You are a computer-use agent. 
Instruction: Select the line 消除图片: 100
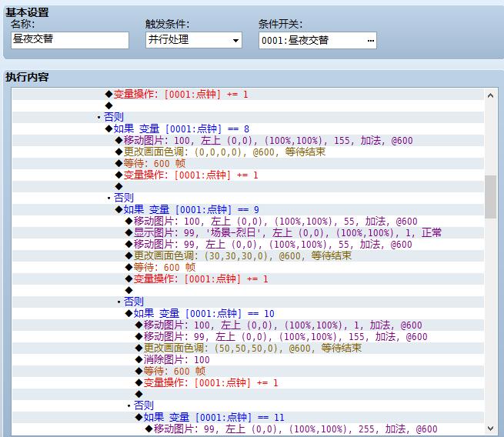248,359
